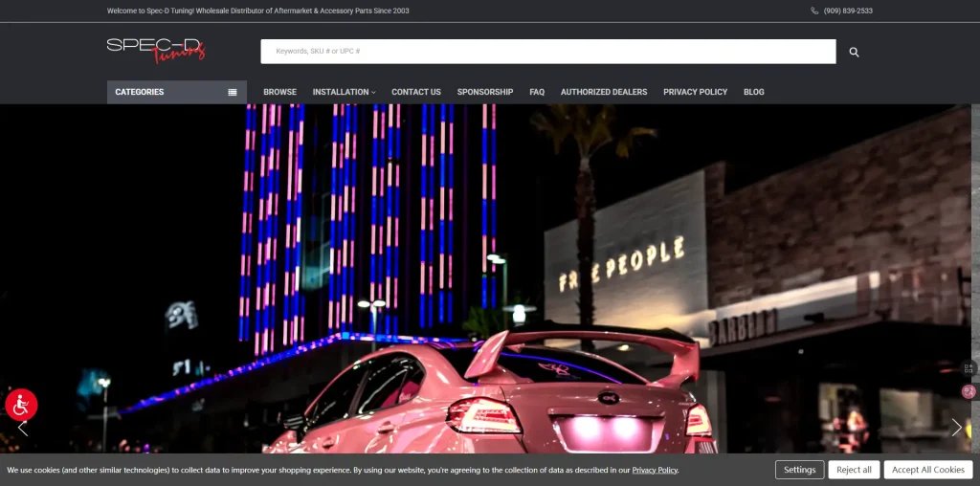Open cookie Settings
This screenshot has width=980, height=486.
pos(799,470)
